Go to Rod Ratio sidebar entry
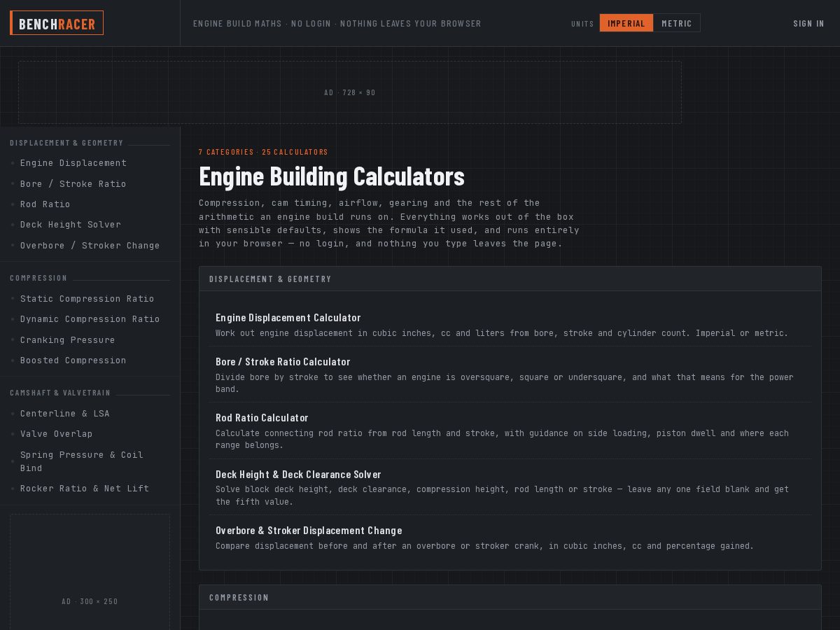 point(90,204)
